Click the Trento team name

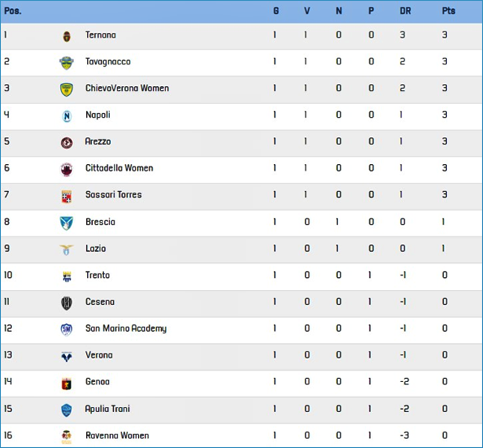point(97,275)
